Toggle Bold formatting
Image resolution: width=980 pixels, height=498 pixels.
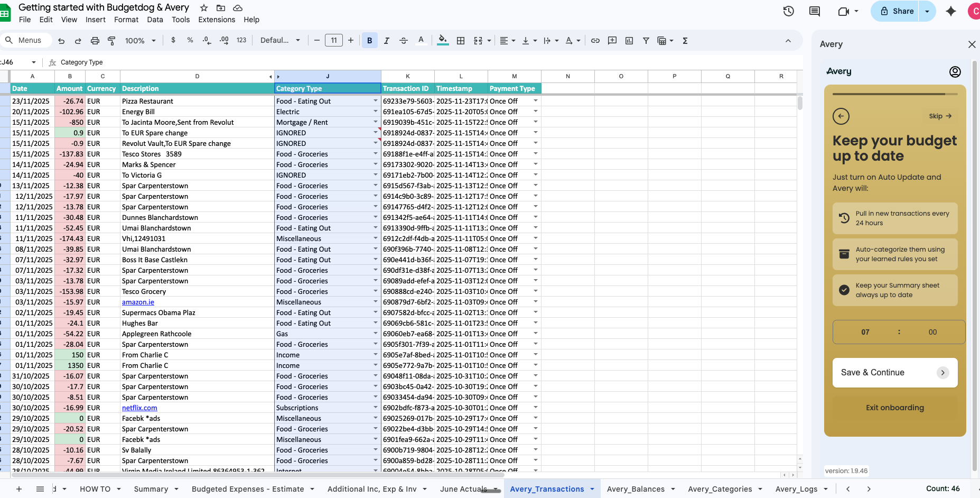coord(369,41)
